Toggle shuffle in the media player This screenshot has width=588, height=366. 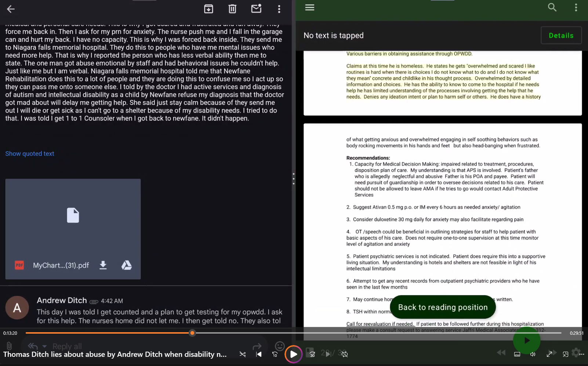tap(243, 354)
